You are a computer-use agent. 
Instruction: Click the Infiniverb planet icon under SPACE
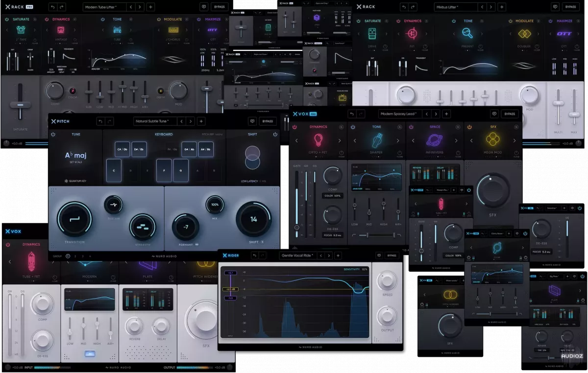(434, 140)
